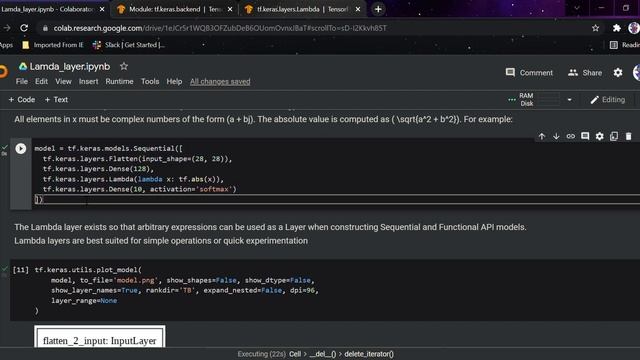Bookmark this page star icon
This screenshot has width=640, height=360.
coord(596,28)
